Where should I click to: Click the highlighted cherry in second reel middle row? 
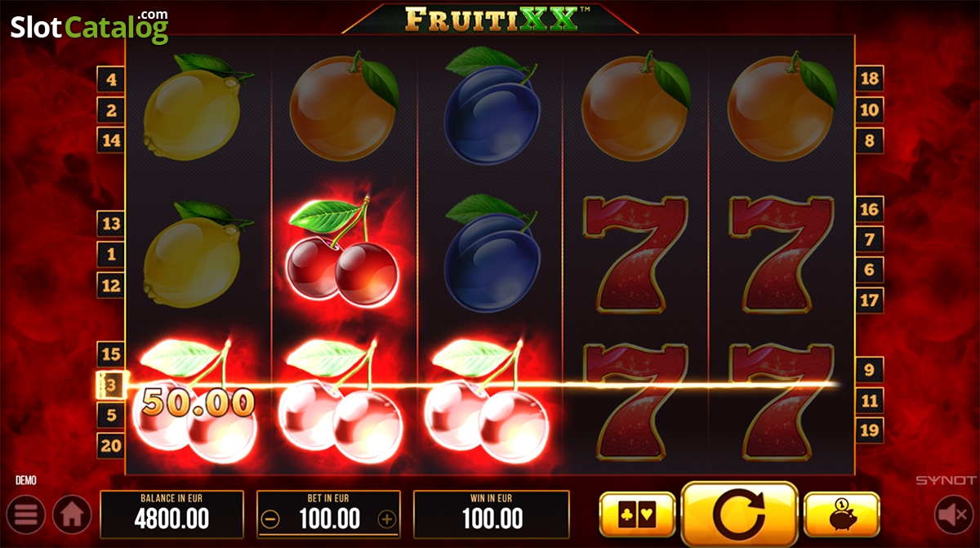tap(342, 253)
